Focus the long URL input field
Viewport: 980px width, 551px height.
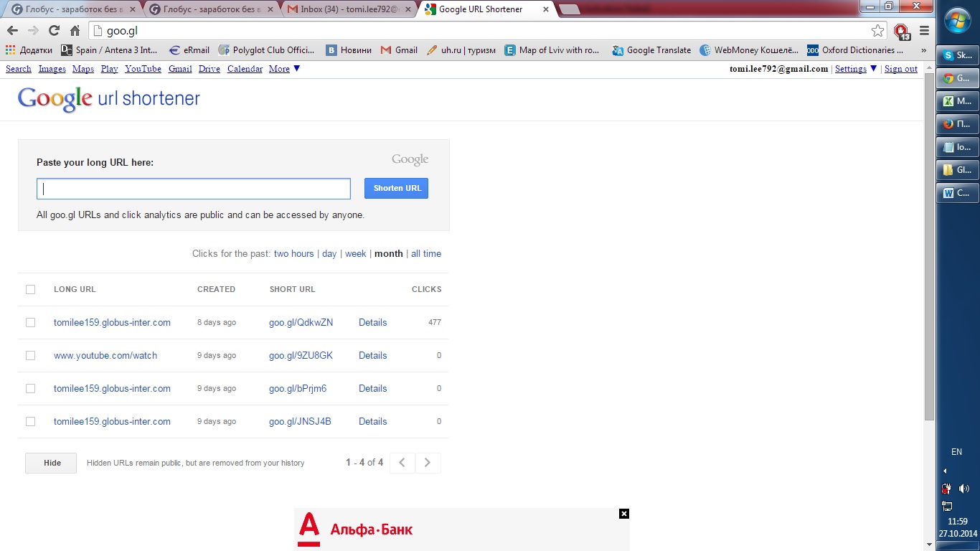(x=194, y=189)
